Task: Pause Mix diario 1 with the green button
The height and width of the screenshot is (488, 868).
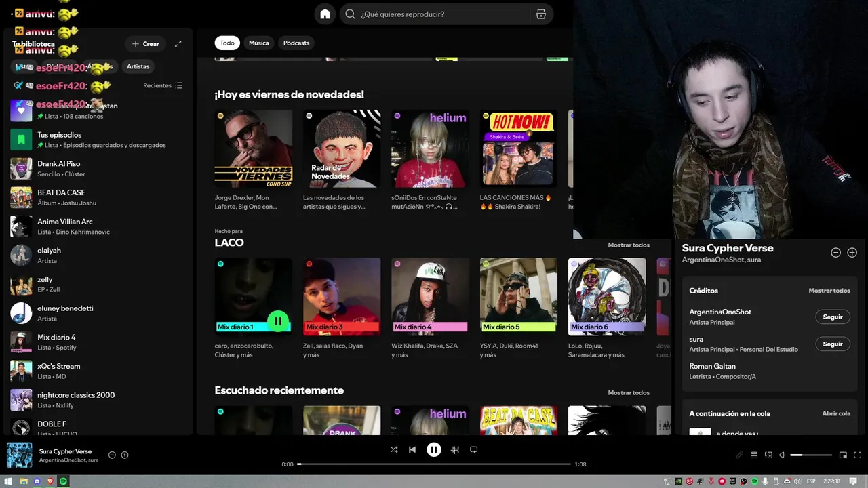Action: (277, 321)
